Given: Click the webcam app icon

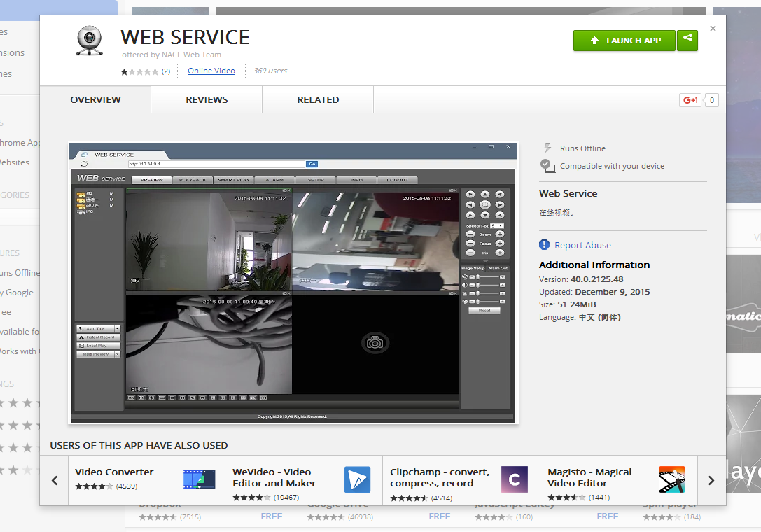Looking at the screenshot, I should point(89,41).
